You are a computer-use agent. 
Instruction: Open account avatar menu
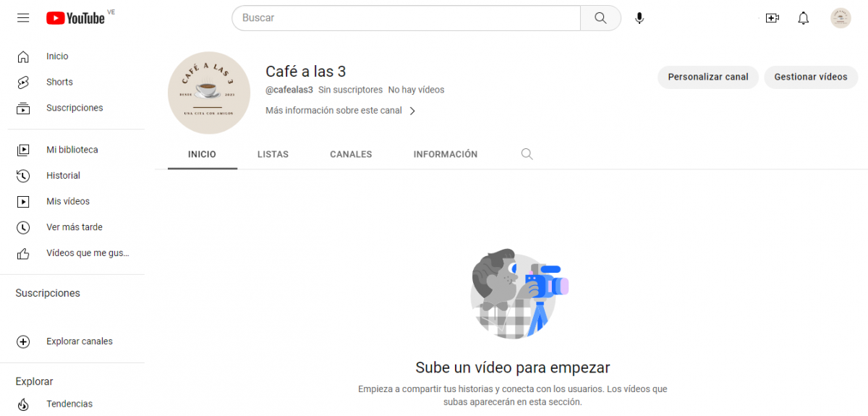pyautogui.click(x=841, y=18)
